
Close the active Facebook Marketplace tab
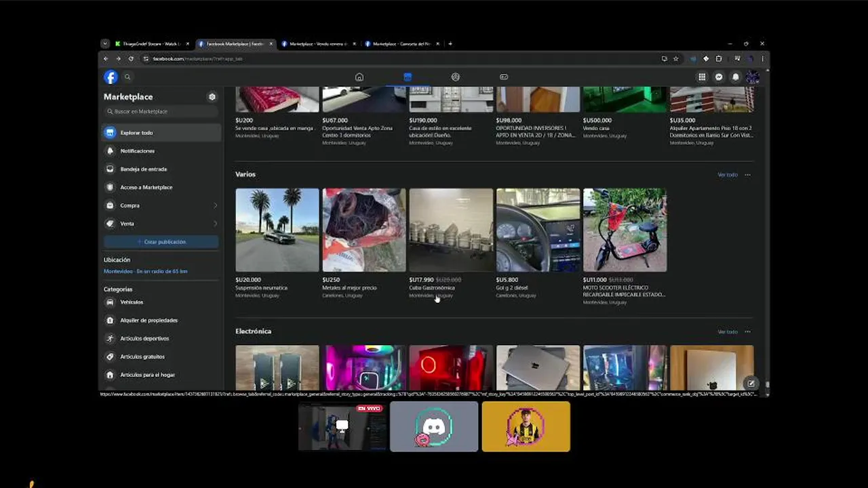(271, 44)
